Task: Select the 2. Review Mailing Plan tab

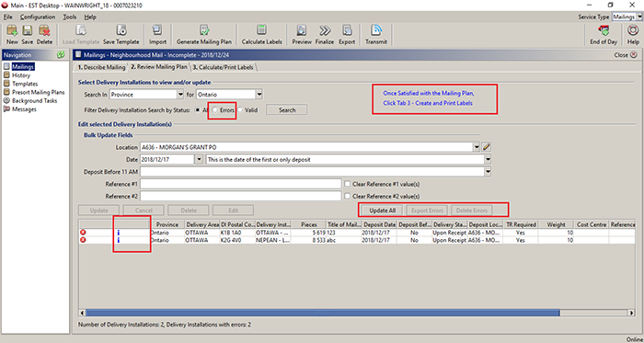Action: pos(159,66)
